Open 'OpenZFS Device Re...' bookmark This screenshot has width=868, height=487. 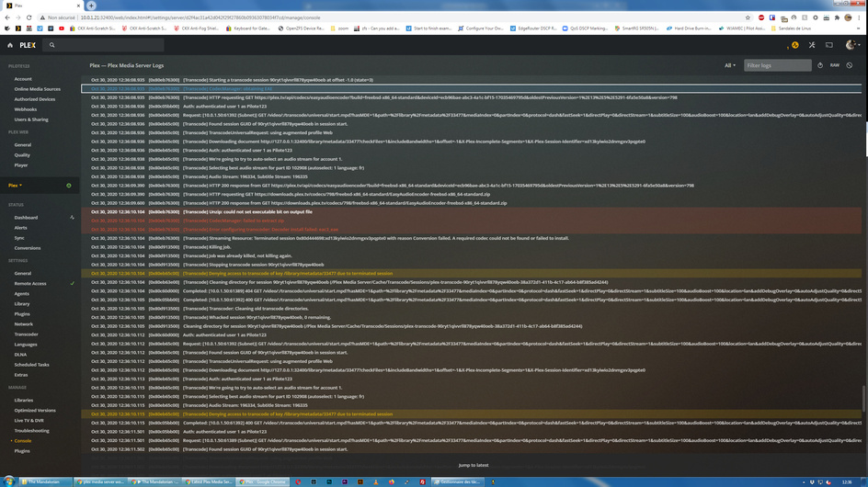click(302, 28)
